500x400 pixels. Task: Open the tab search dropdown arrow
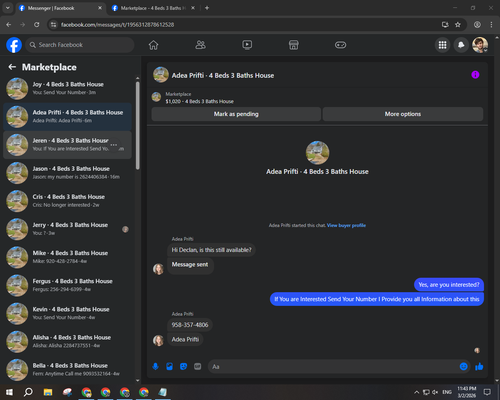pos(8,8)
